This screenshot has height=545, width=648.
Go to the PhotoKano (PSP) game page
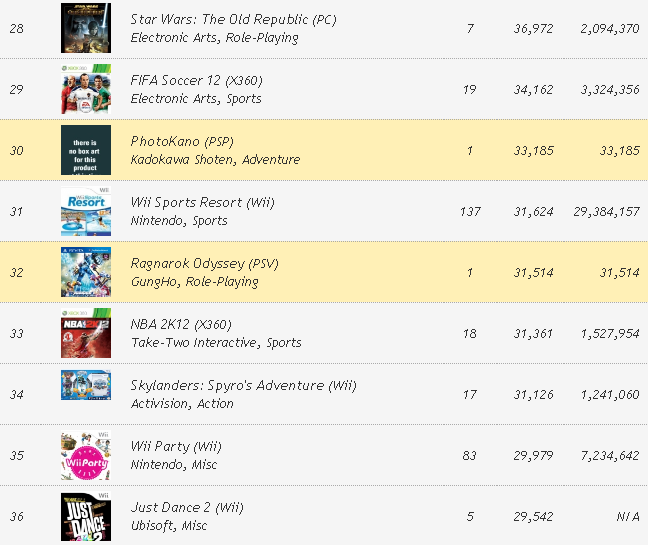coord(182,141)
